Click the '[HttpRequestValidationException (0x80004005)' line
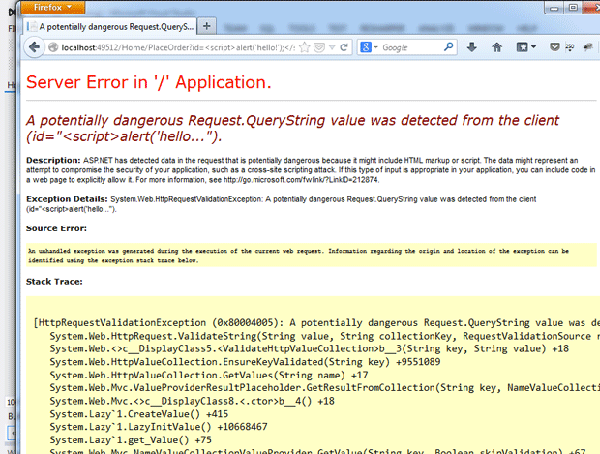The height and width of the screenshot is (454, 600). pos(316,323)
